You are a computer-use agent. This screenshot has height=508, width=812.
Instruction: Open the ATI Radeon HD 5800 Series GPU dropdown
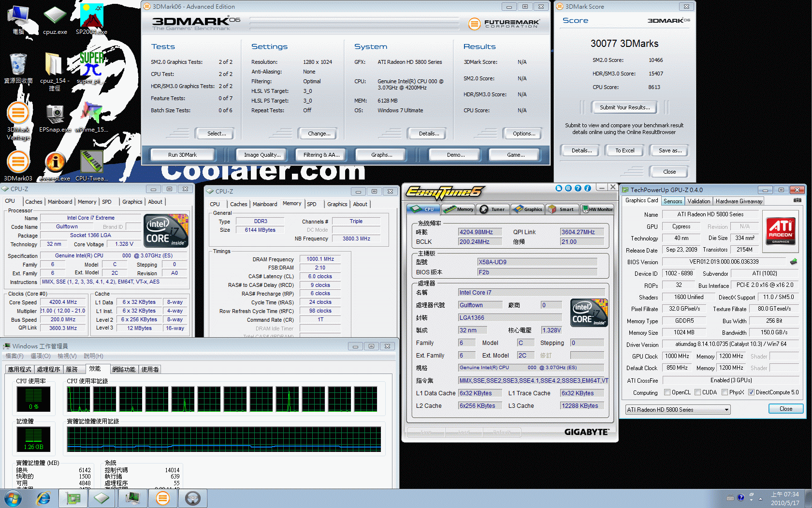[678, 409]
